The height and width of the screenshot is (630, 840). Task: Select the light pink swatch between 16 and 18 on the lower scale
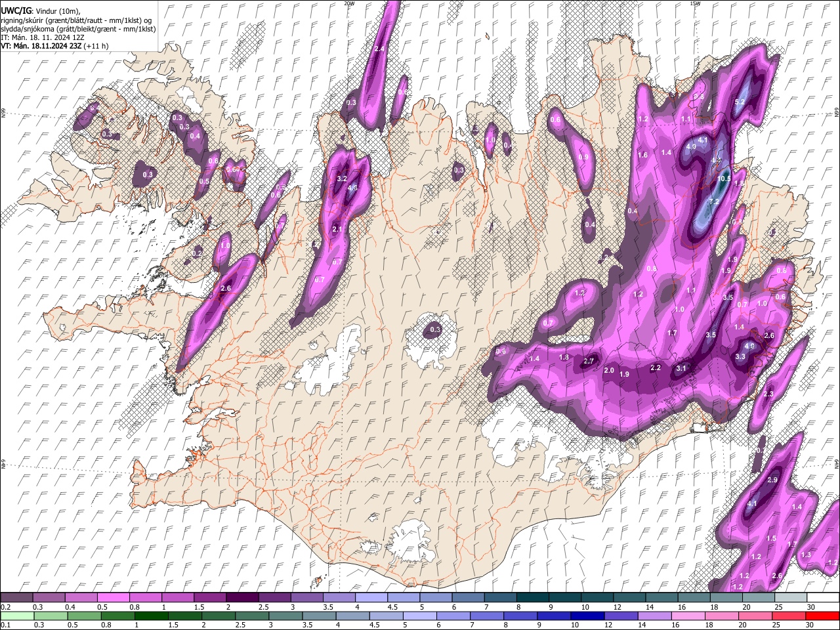pyautogui.click(x=689, y=616)
